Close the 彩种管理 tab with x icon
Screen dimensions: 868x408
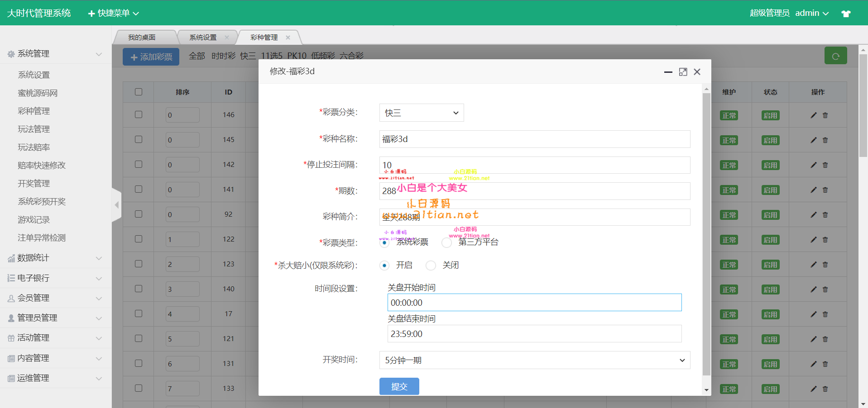coord(288,38)
